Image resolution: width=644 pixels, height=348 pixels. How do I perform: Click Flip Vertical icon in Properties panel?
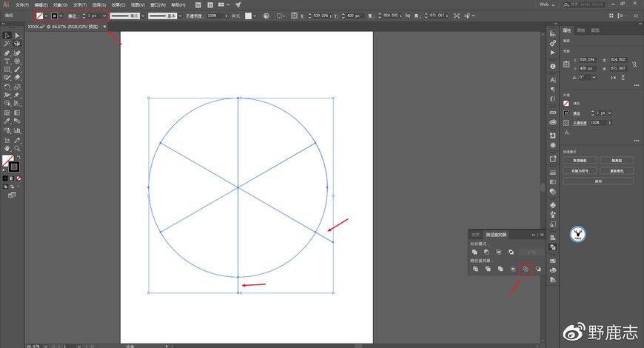pyautogui.click(x=623, y=77)
